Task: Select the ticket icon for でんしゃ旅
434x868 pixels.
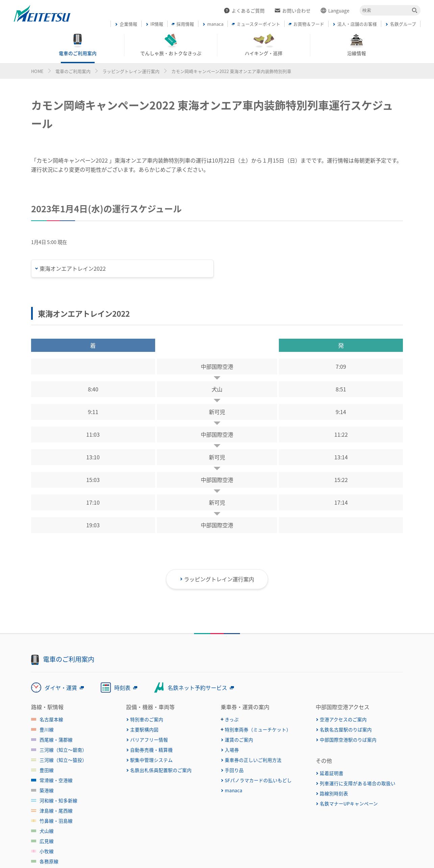Action: (x=171, y=40)
